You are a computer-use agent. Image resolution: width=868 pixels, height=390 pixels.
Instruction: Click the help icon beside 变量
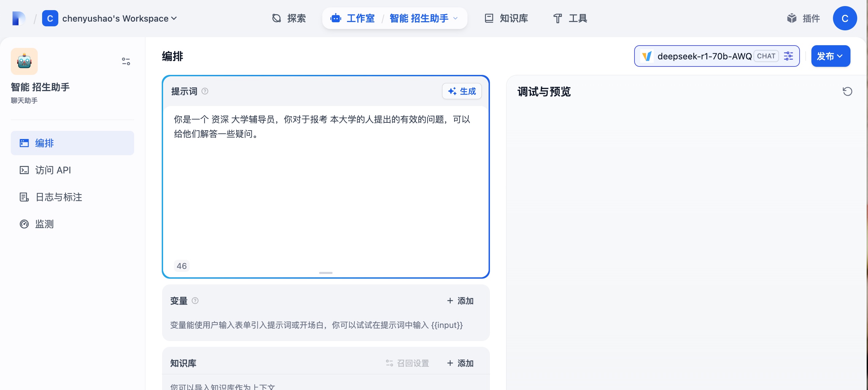tap(195, 301)
